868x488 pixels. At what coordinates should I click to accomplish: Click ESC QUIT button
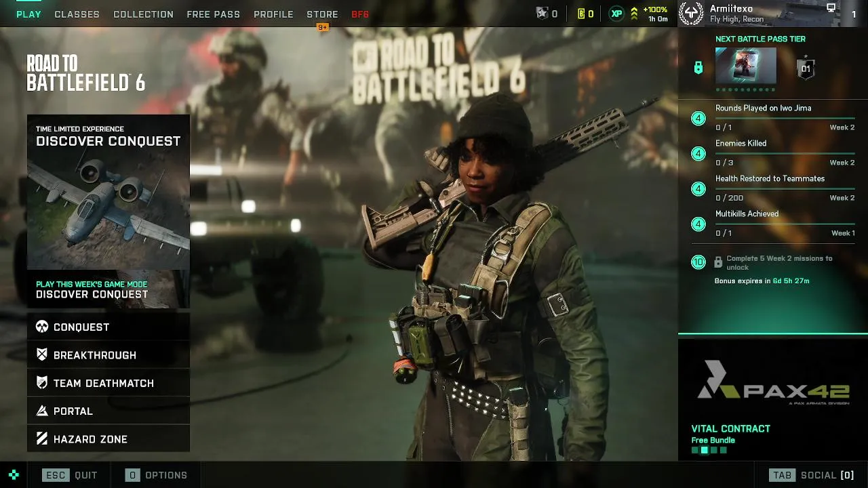coord(70,475)
